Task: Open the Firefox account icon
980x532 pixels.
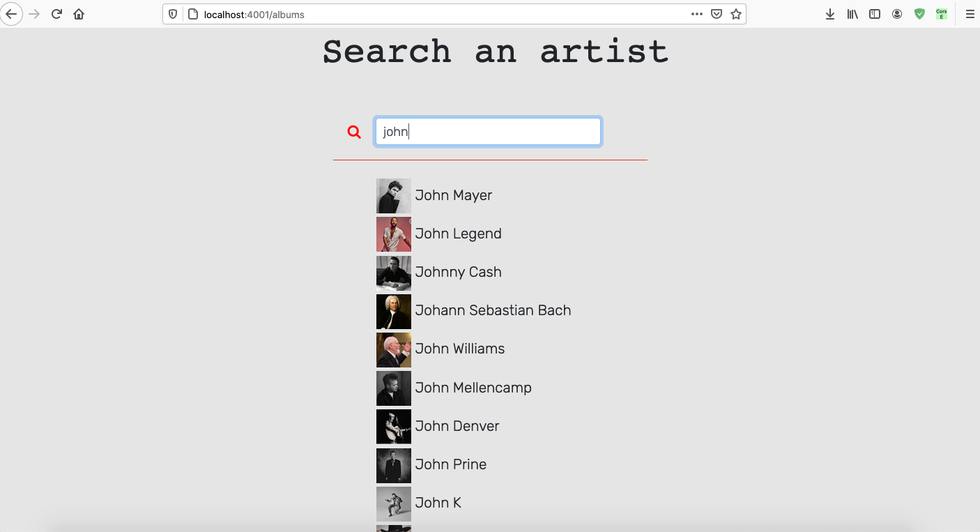Action: 897,14
